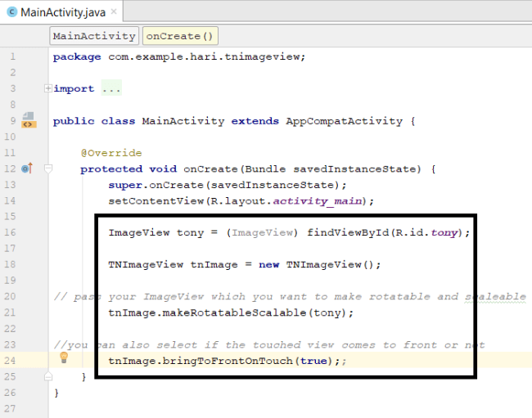Screen dimensions: 532x418
Task: Click 'activity_main' layout reference
Action: [318, 201]
